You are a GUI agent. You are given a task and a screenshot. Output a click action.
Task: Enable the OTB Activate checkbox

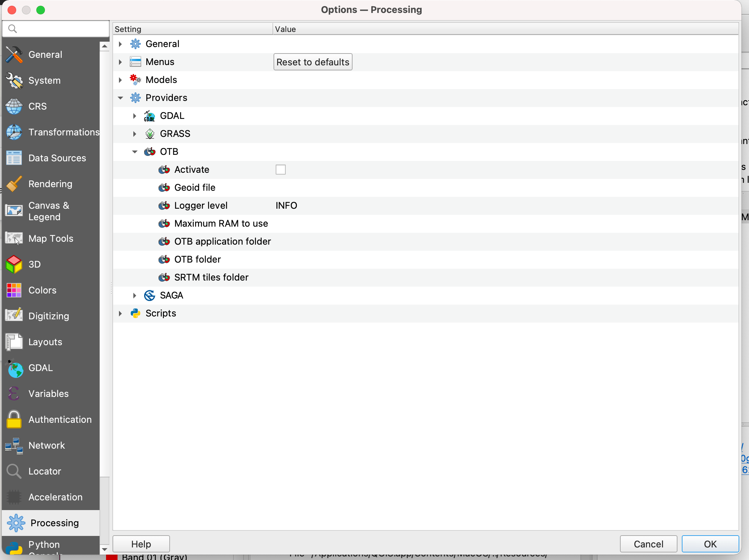click(x=280, y=169)
